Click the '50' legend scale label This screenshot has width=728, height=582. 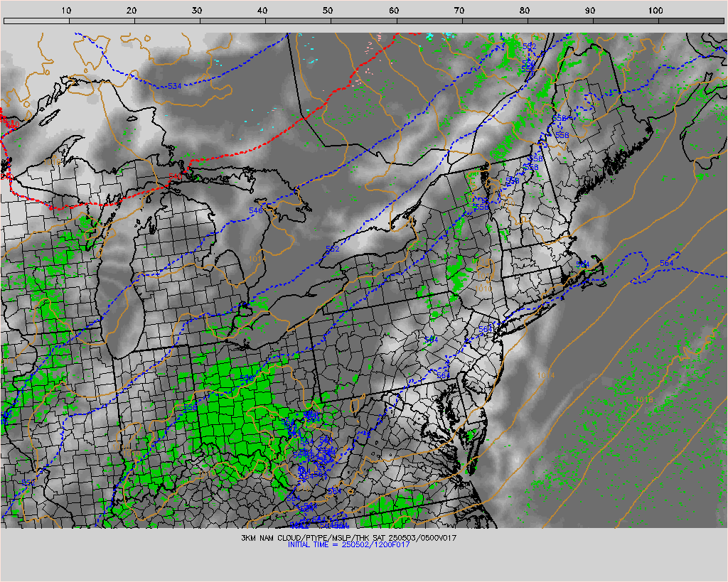328,10
